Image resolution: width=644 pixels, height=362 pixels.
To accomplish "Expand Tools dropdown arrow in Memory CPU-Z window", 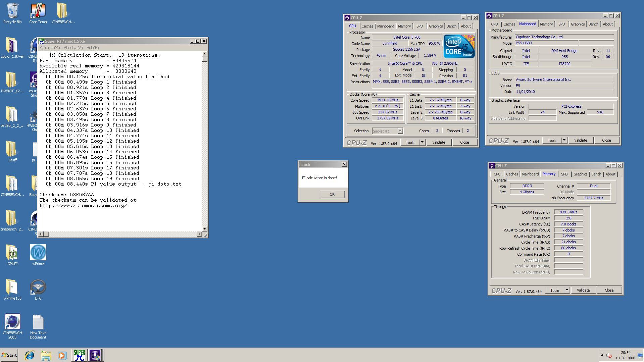I will tap(567, 291).
